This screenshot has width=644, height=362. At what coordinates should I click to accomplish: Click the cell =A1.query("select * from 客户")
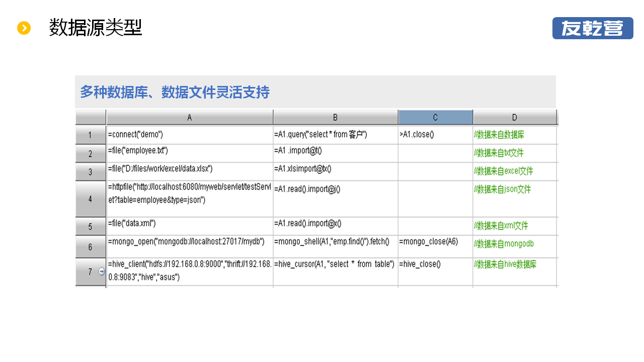[x=336, y=135]
